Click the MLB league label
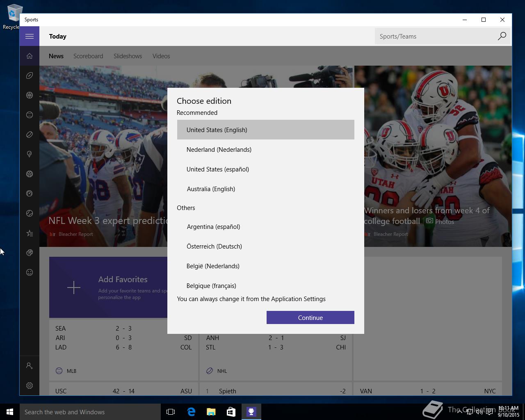The width and height of the screenshot is (525, 420). [71, 371]
